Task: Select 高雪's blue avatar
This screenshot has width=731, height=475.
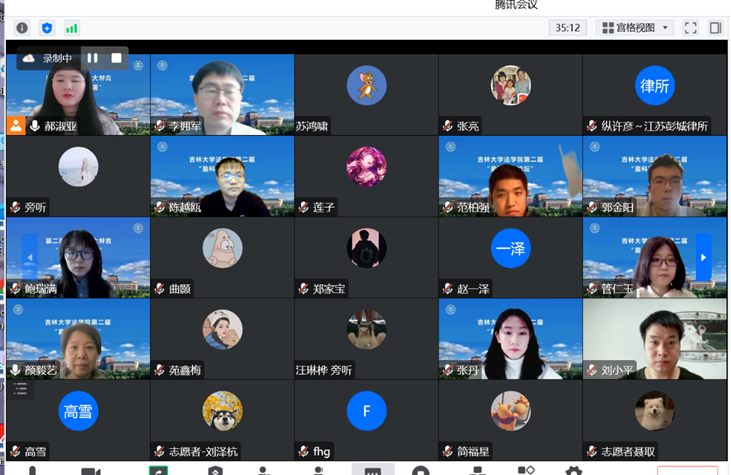Action: point(78,411)
